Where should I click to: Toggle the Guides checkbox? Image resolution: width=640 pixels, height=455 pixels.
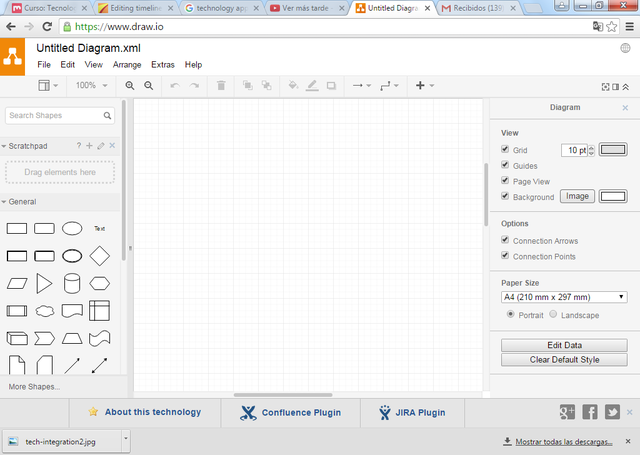505,164
